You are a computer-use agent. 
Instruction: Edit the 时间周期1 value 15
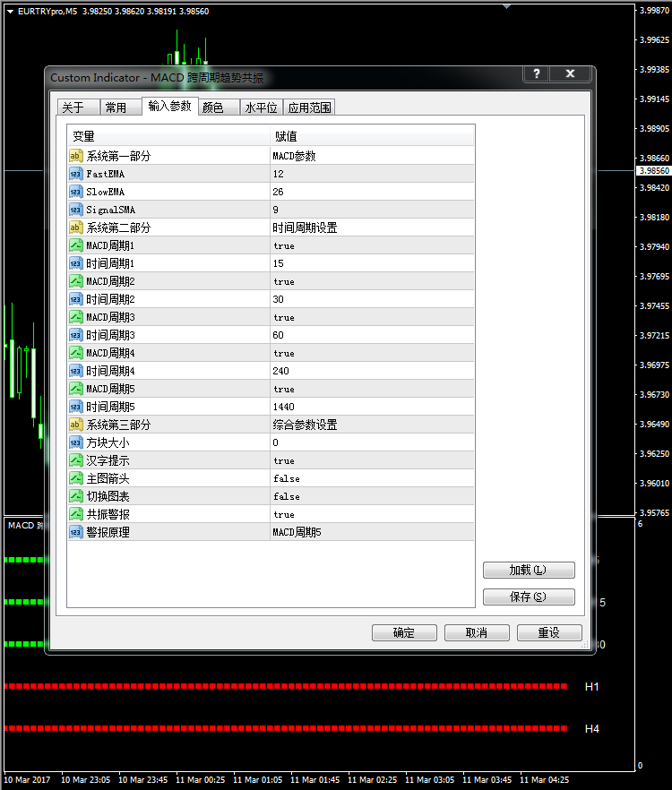coord(372,263)
